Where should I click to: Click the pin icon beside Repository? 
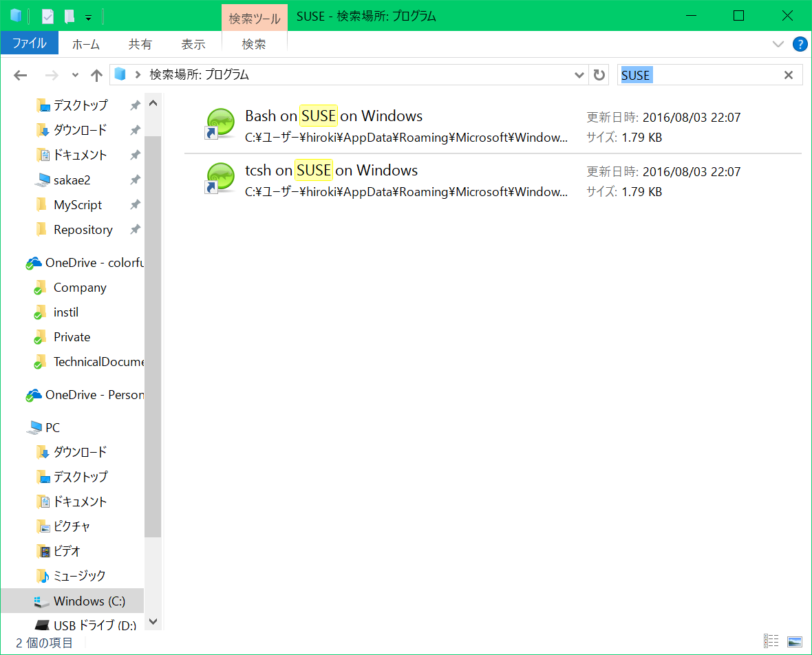135,229
